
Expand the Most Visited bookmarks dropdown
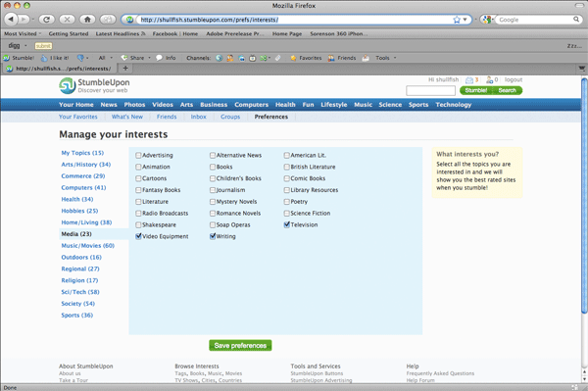[40, 33]
